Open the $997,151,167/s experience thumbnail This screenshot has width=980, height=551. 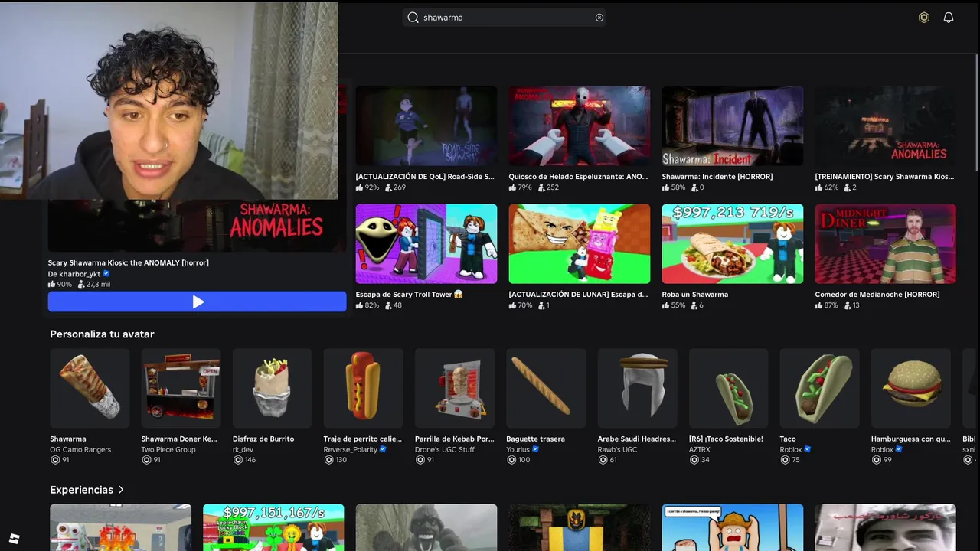point(273,527)
